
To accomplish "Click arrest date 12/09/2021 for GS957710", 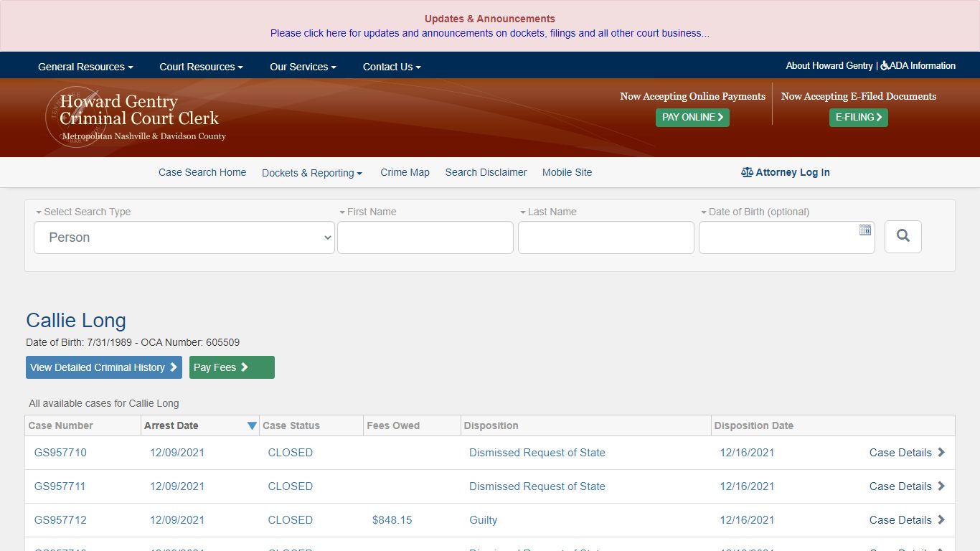I will pos(177,453).
